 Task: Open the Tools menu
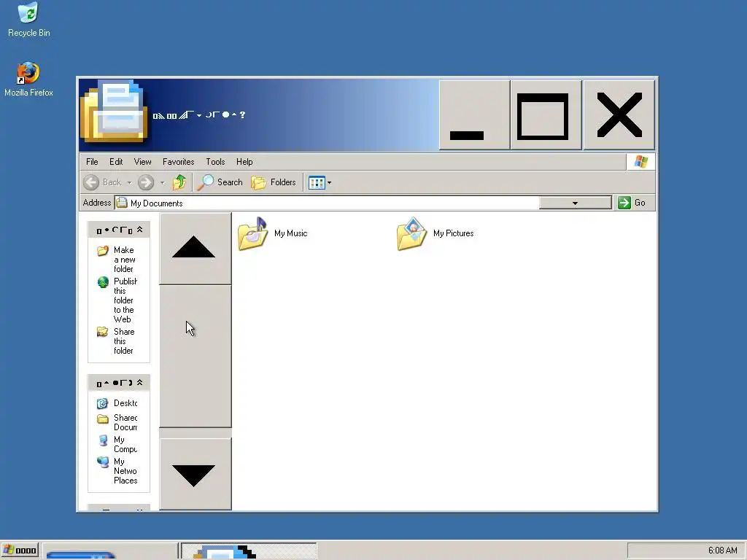[215, 162]
